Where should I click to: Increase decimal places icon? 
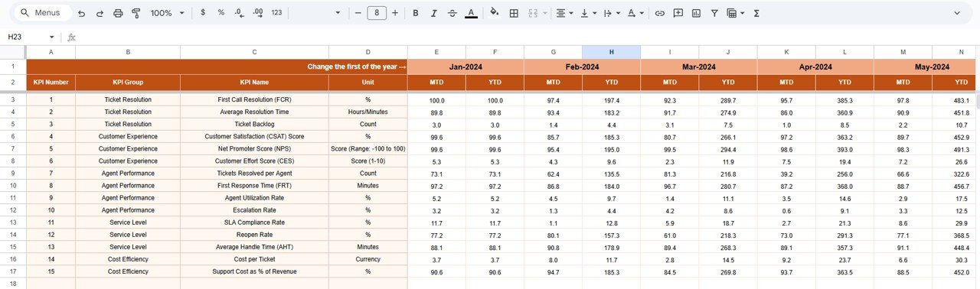point(258,13)
